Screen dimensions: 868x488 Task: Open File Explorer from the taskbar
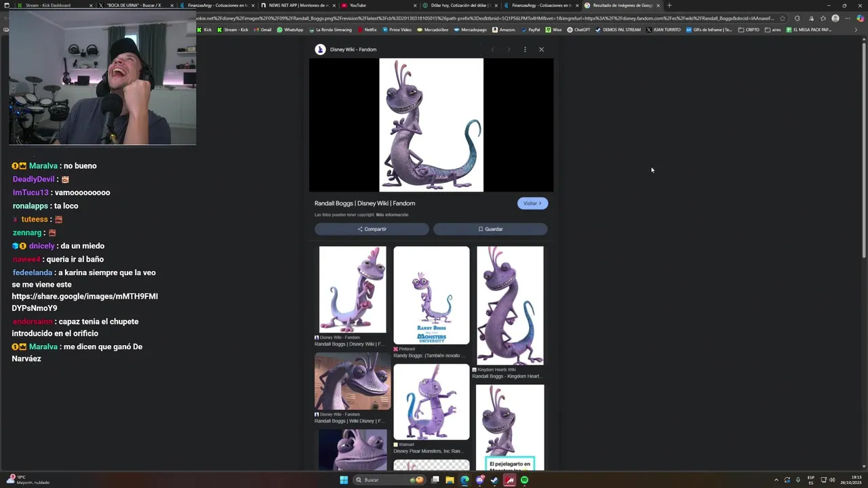tap(450, 480)
